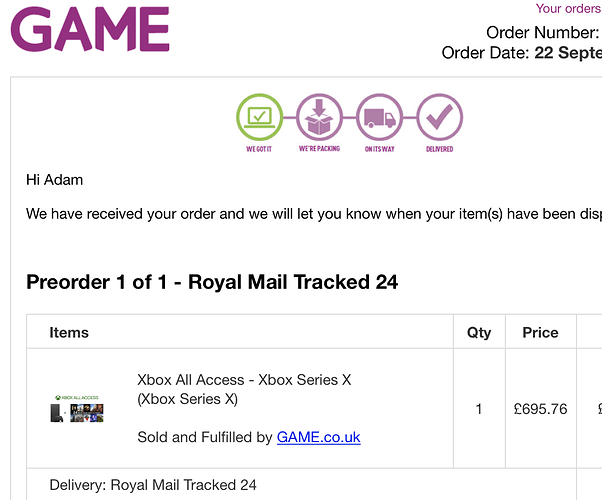Screen dimensions: 602x500
Task: Click the Xbox All Access product thumbnail
Action: 77,409
